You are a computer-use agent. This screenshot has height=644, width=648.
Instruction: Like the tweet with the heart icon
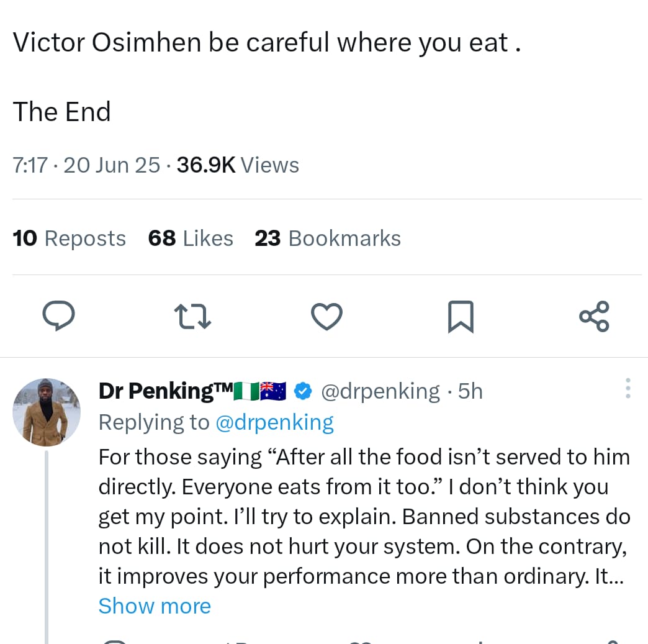(326, 316)
